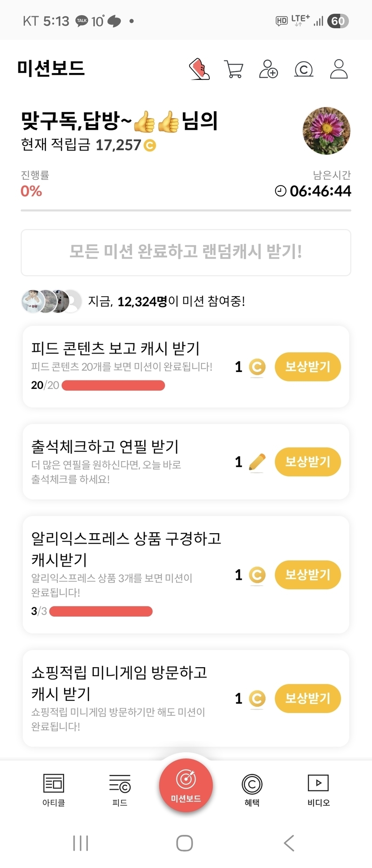
Task: Switch to the 피드 tab
Action: [x=120, y=790]
